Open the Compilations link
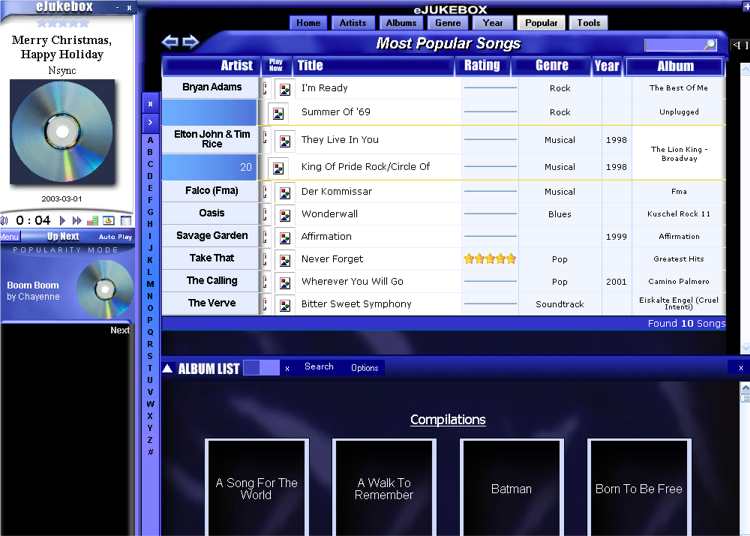Screen dimensions: 750x536 pos(448,420)
